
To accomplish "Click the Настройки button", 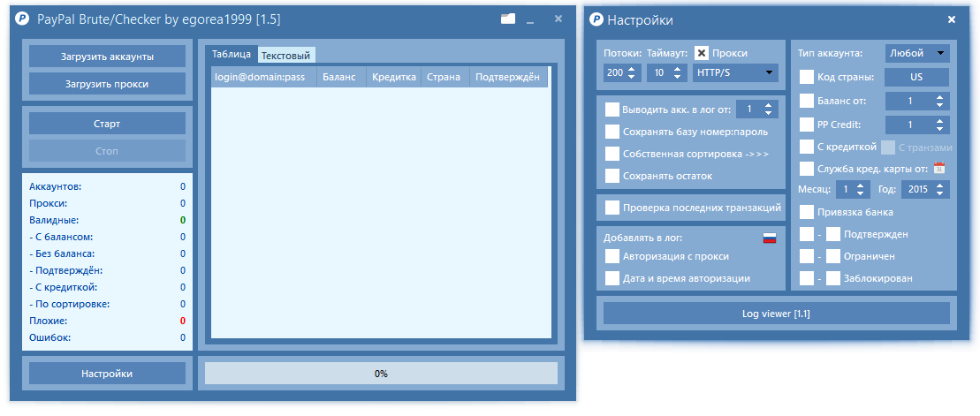I will pos(108,374).
